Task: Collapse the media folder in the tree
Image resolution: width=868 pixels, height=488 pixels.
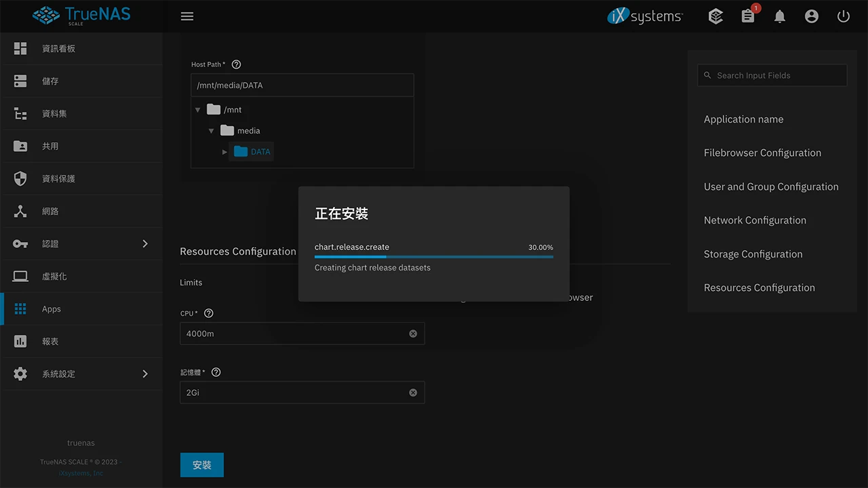Action: coord(211,130)
